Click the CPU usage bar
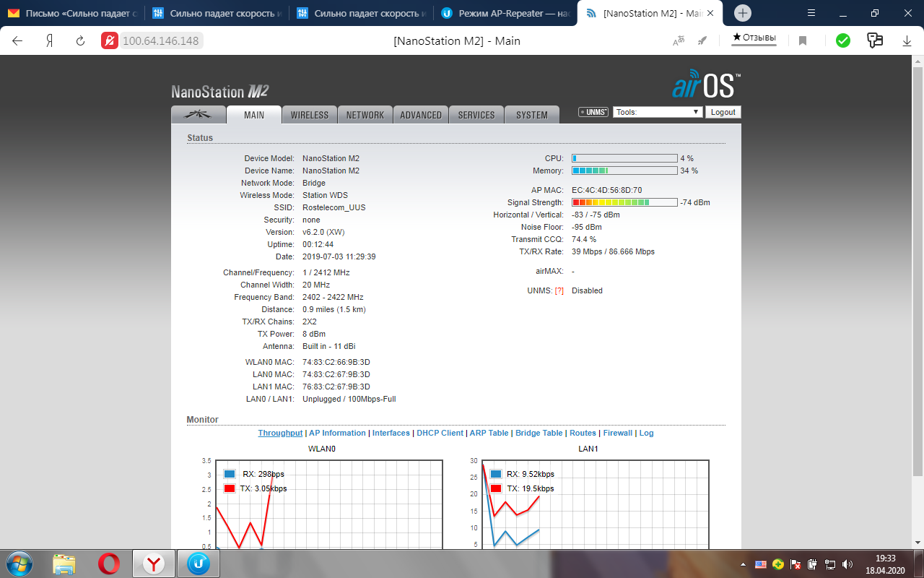This screenshot has height=578, width=924. (x=624, y=158)
